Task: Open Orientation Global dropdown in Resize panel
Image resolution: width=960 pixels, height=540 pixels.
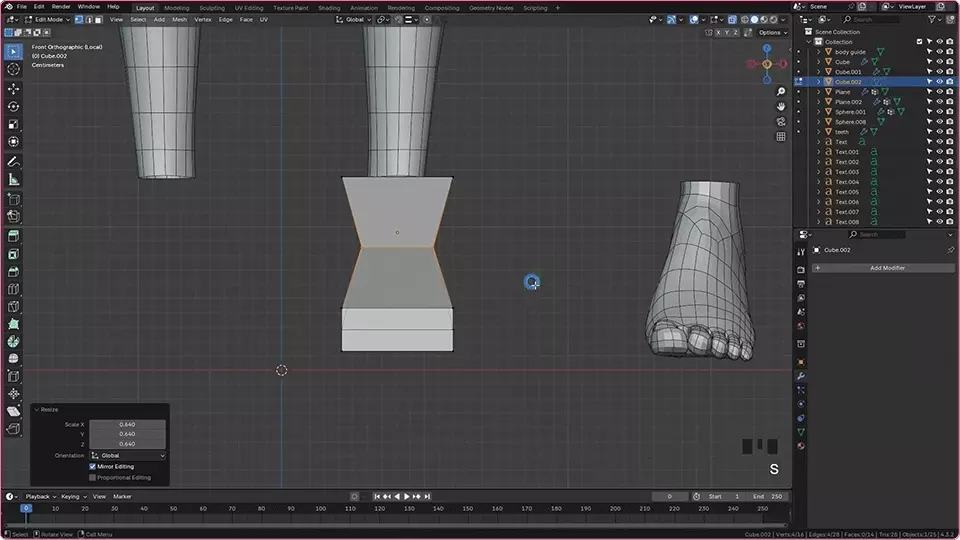Action: point(128,456)
